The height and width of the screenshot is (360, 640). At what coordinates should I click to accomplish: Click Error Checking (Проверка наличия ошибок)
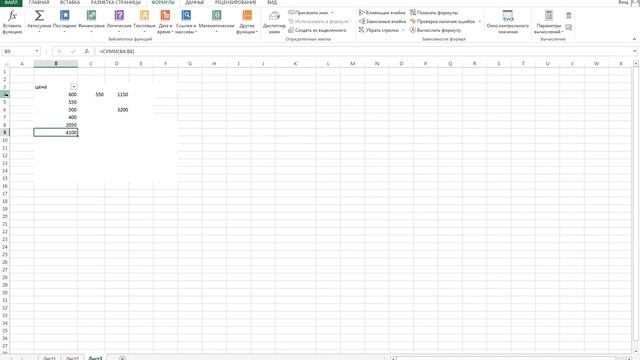[x=442, y=21]
